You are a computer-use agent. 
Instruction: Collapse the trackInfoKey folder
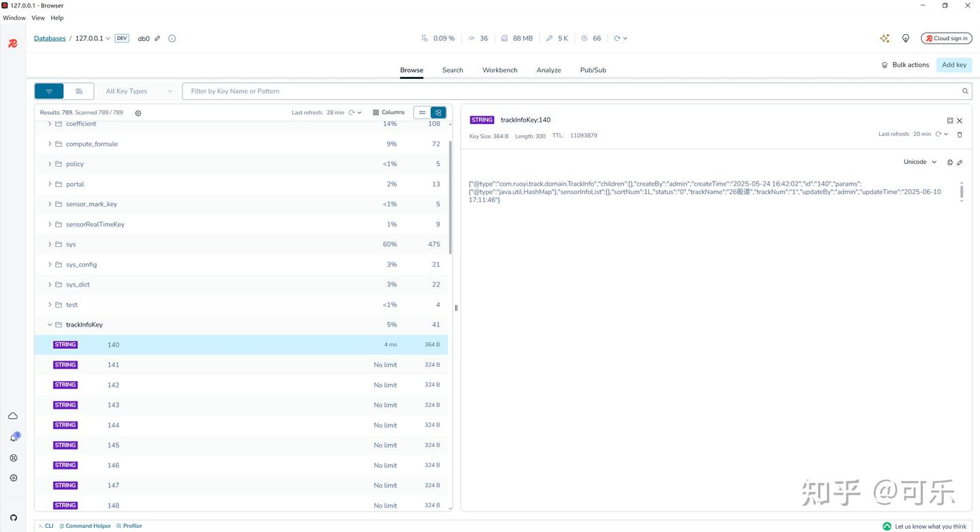(50, 325)
